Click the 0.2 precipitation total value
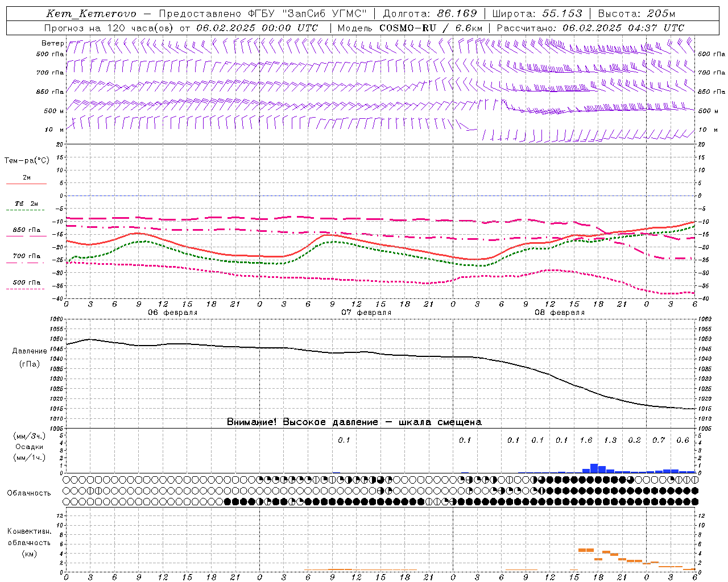 [x=634, y=440]
